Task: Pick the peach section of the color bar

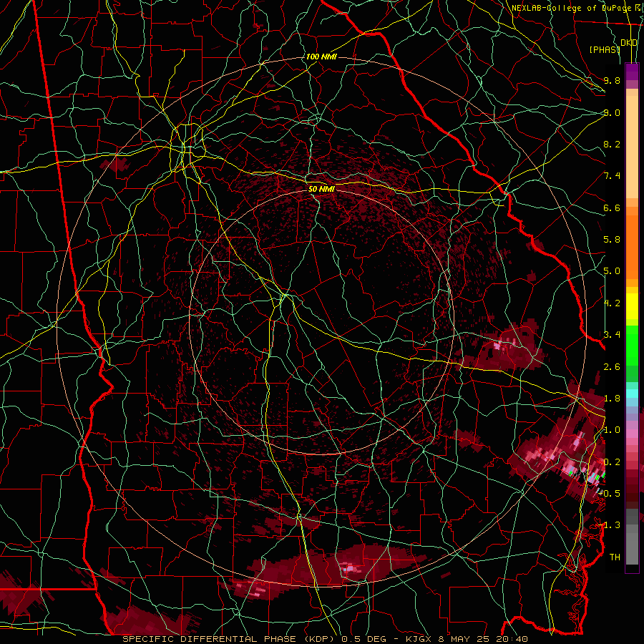Action: click(x=632, y=144)
